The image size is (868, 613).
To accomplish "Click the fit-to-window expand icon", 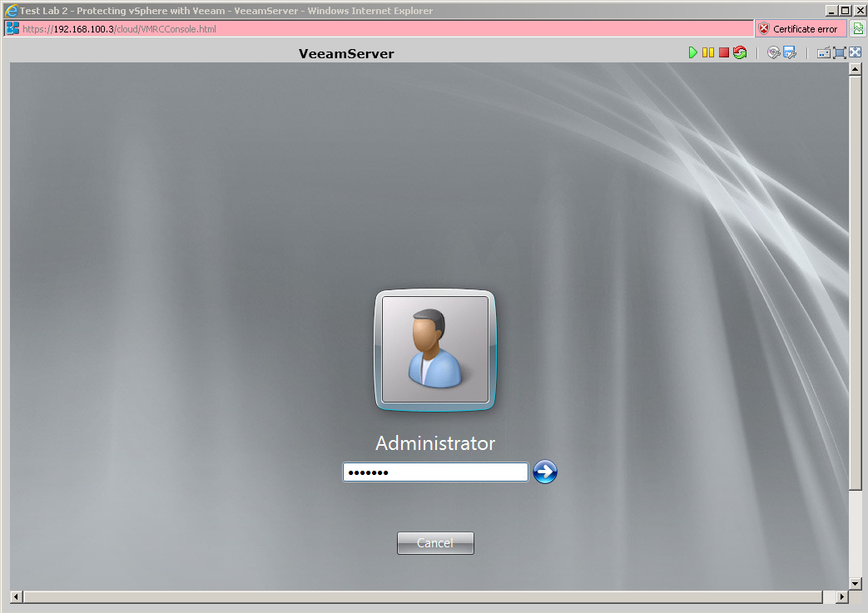I will click(x=840, y=53).
